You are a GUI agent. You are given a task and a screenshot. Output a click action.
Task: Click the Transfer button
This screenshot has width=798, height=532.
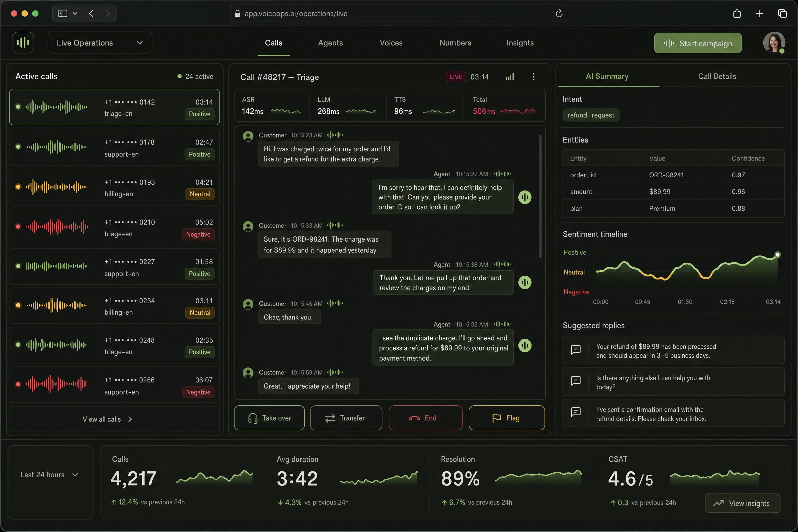click(346, 418)
